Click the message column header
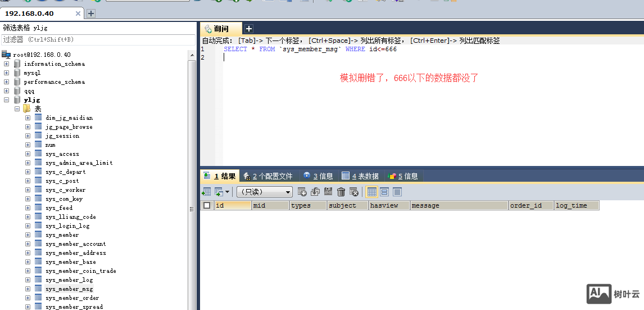Image resolution: width=644 pixels, height=310 pixels. pos(459,205)
